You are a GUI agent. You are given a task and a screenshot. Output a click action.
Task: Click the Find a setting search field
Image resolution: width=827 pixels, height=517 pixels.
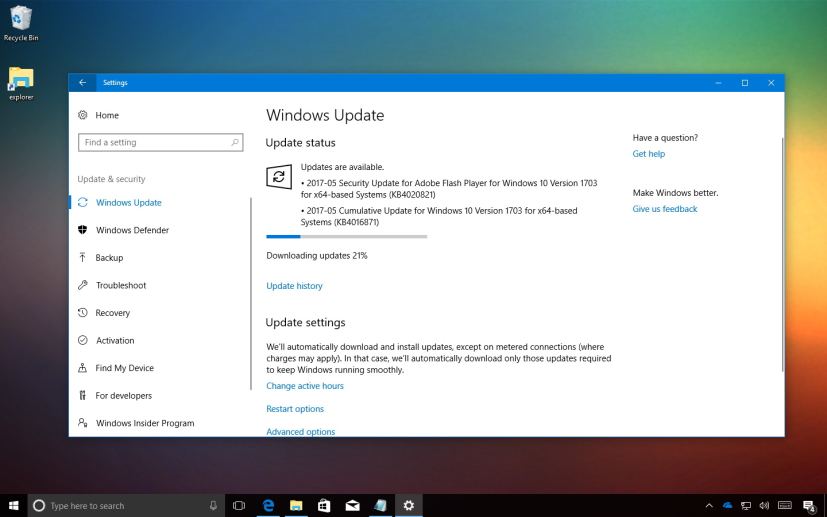(160, 142)
